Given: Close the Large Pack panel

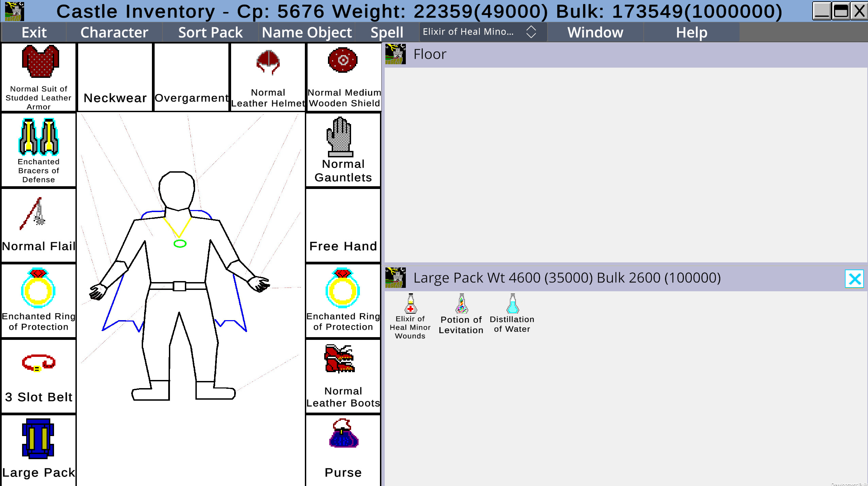Looking at the screenshot, I should (x=854, y=279).
